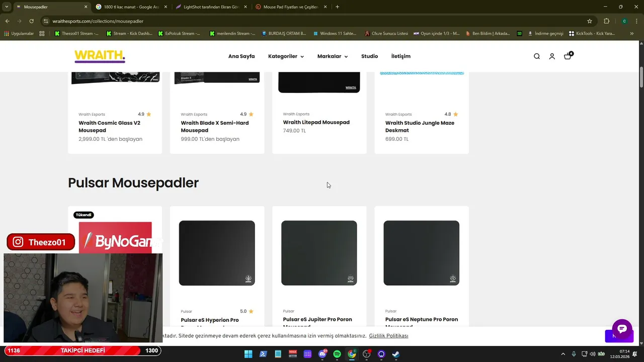View site information icon in address bar
Viewport: 644px width, 362px height.
pos(46,21)
